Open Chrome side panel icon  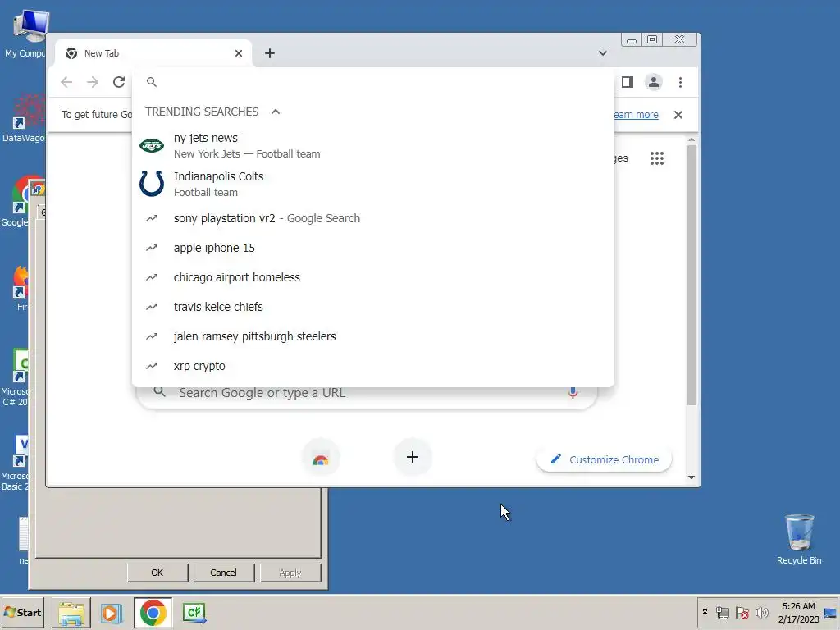coord(628,82)
